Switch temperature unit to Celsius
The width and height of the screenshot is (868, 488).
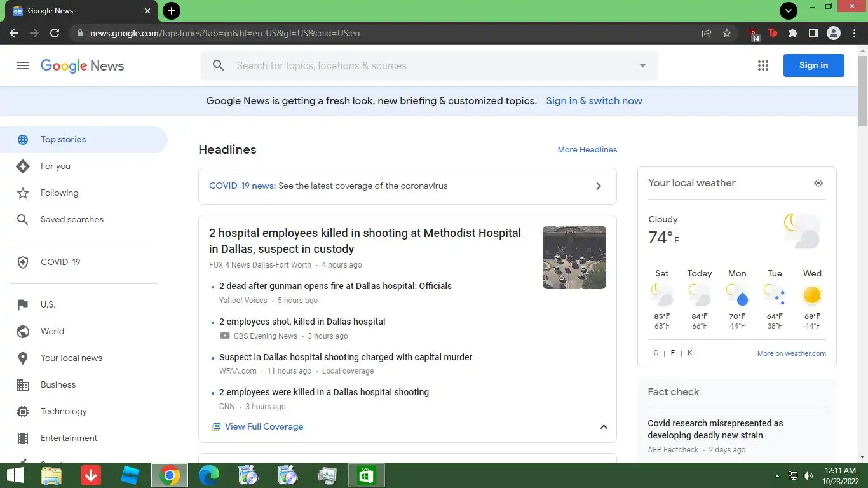pos(656,353)
